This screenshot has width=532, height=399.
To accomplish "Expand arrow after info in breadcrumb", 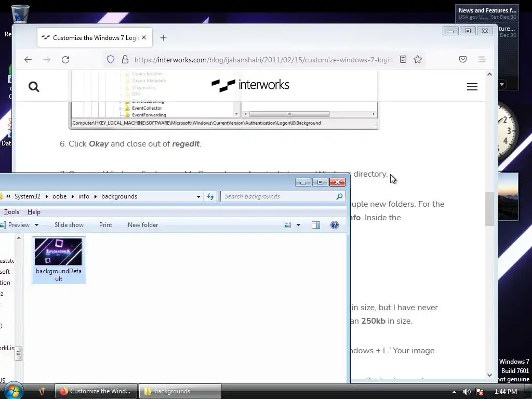I will 96,196.
